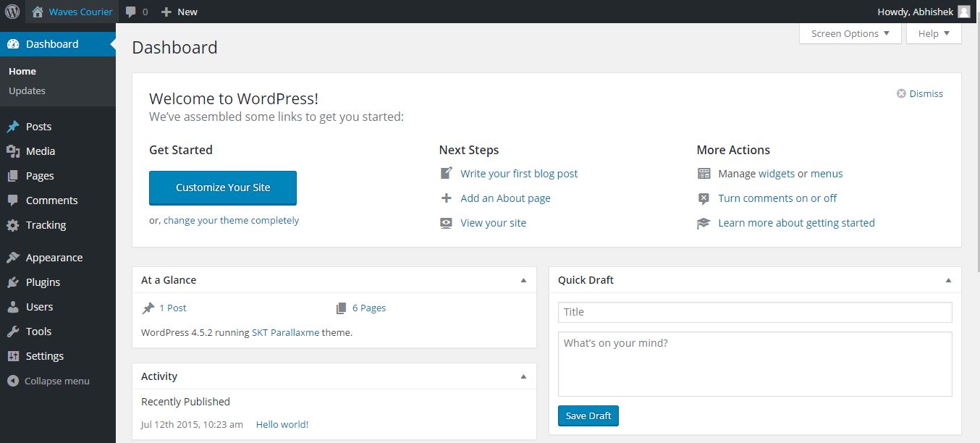Open the Howdy, Abhishek account menu

924,12
